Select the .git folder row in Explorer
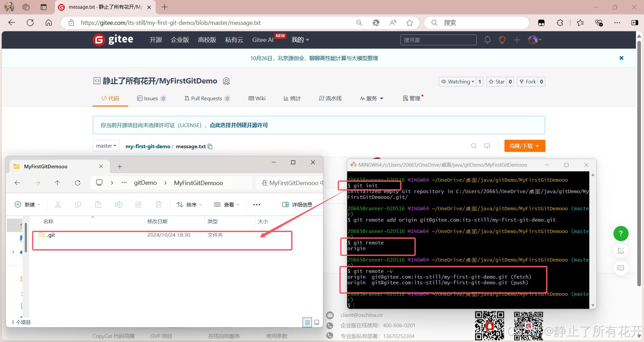 (162, 235)
